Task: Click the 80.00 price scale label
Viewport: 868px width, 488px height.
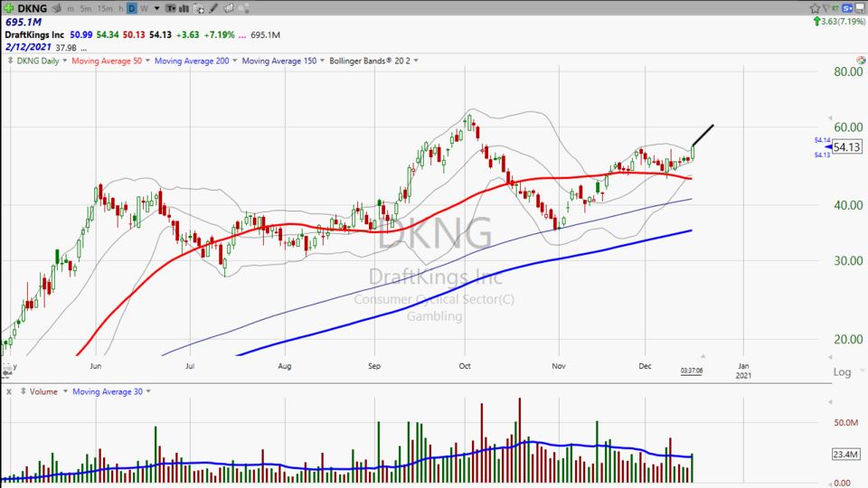Action: click(848, 72)
